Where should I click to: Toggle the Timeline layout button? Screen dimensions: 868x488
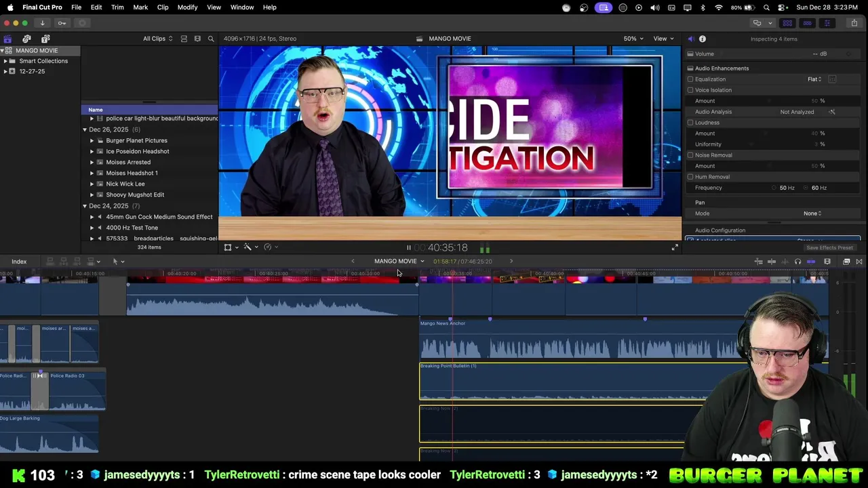pyautogui.click(x=807, y=23)
